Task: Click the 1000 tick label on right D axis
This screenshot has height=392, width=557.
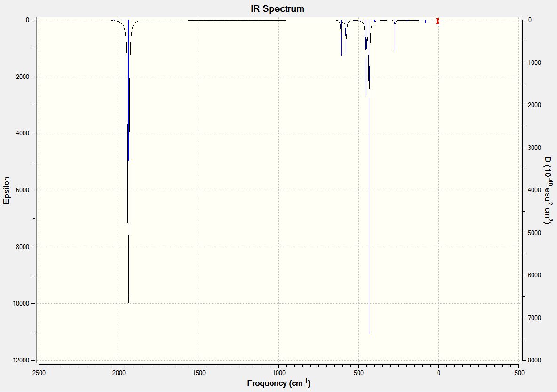Action: pyautogui.click(x=534, y=63)
